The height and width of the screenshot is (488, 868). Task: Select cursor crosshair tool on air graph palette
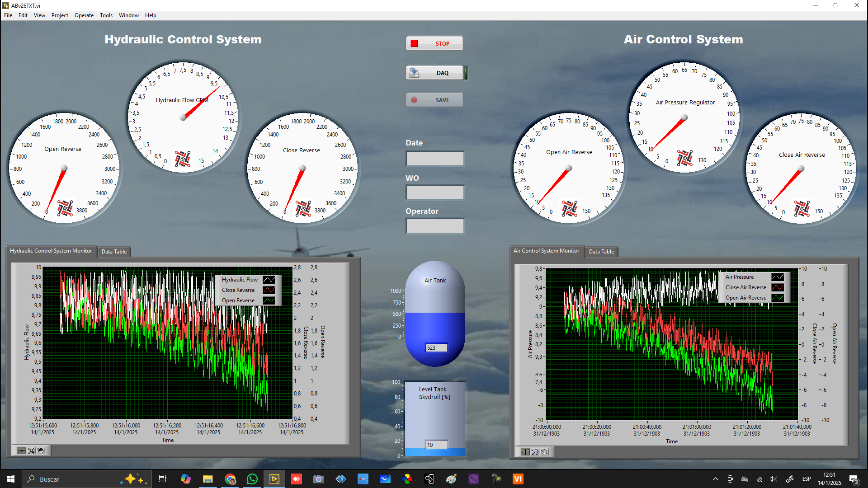tap(525, 452)
